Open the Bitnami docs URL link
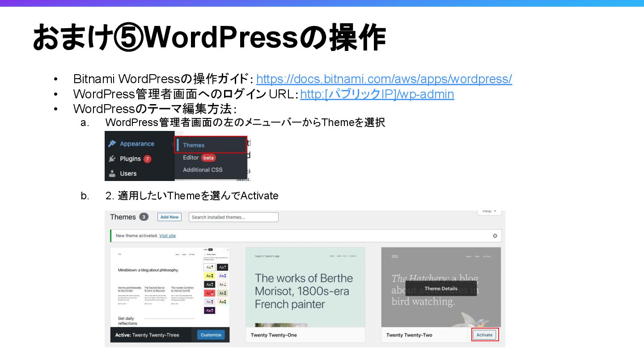Viewport: 644px width, 362px height. tap(384, 79)
